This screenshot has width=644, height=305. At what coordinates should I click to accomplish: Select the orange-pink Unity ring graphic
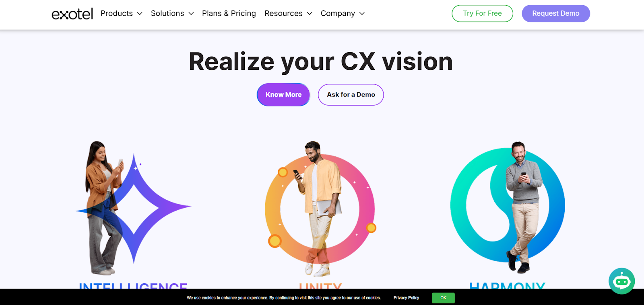pos(320,209)
